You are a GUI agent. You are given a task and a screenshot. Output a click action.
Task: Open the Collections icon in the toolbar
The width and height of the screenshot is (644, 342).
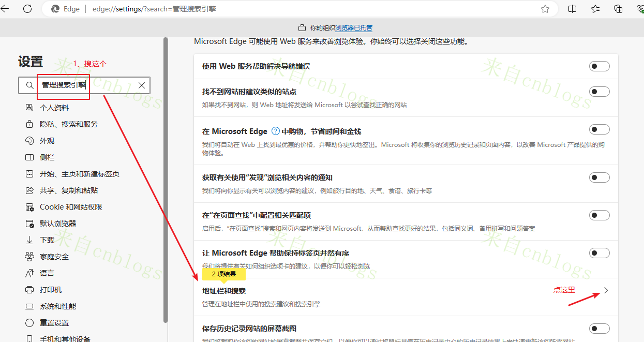618,9
